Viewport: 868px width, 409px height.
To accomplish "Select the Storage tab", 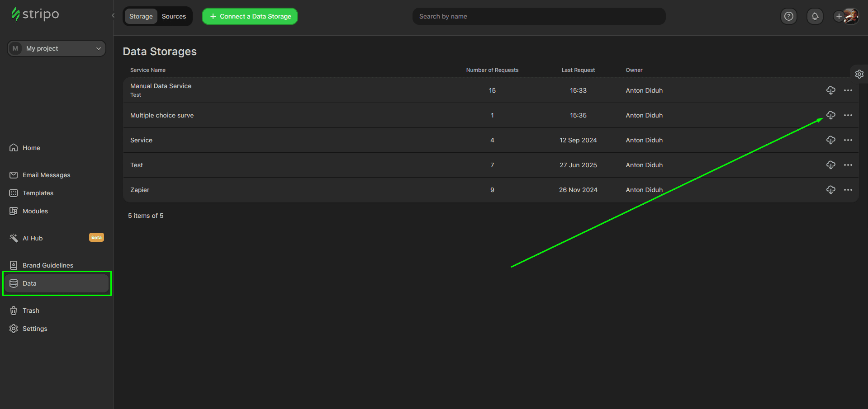I will [x=141, y=16].
